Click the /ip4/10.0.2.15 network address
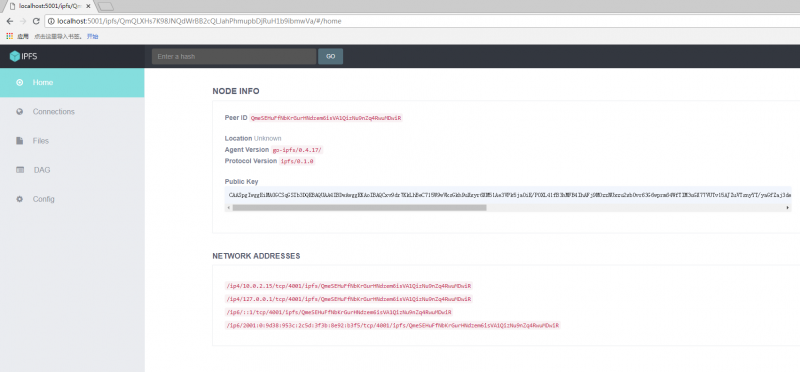The image size is (800, 372). (x=349, y=286)
